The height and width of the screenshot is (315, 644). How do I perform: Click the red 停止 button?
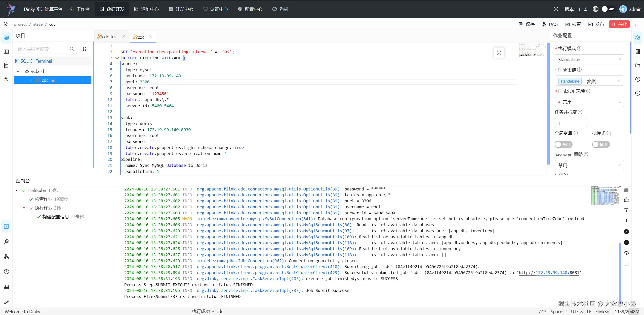click(619, 24)
